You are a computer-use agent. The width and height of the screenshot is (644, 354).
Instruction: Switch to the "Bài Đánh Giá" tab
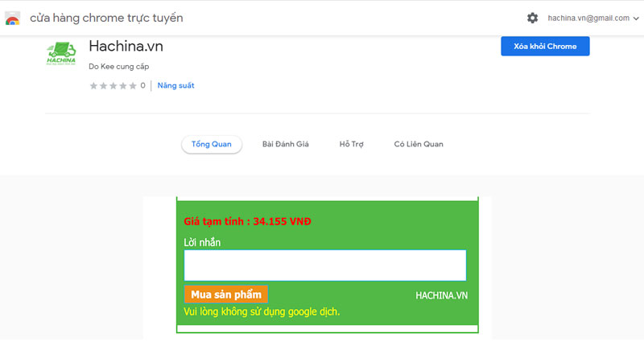coord(286,144)
